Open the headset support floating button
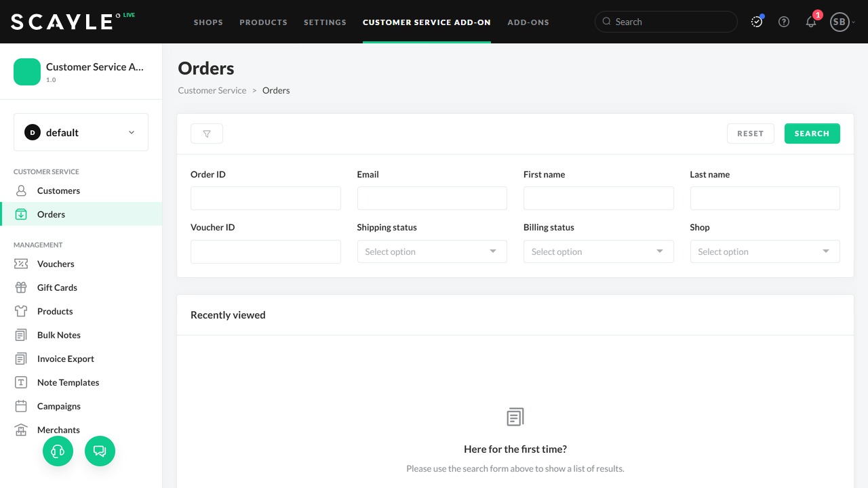 tap(58, 451)
